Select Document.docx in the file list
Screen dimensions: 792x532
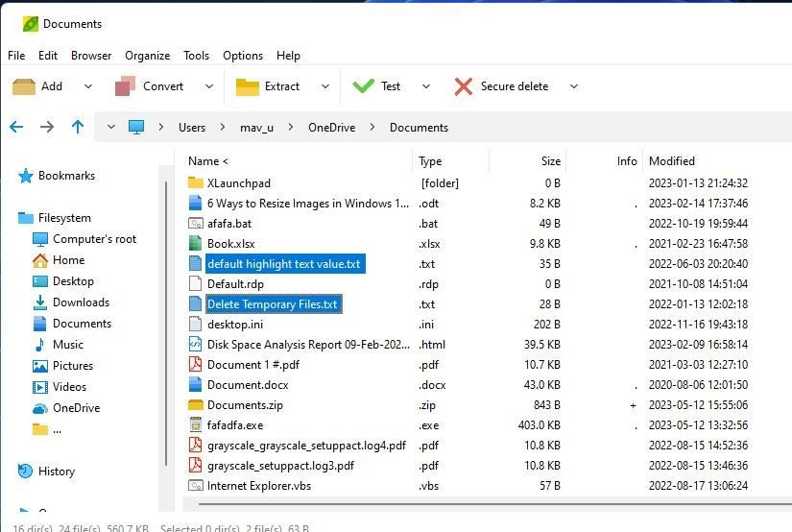click(248, 385)
